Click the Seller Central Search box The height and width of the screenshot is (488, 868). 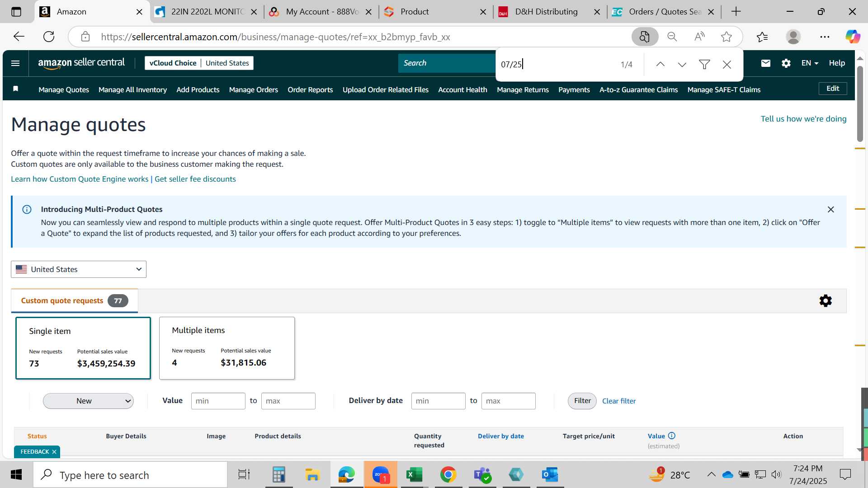(447, 63)
